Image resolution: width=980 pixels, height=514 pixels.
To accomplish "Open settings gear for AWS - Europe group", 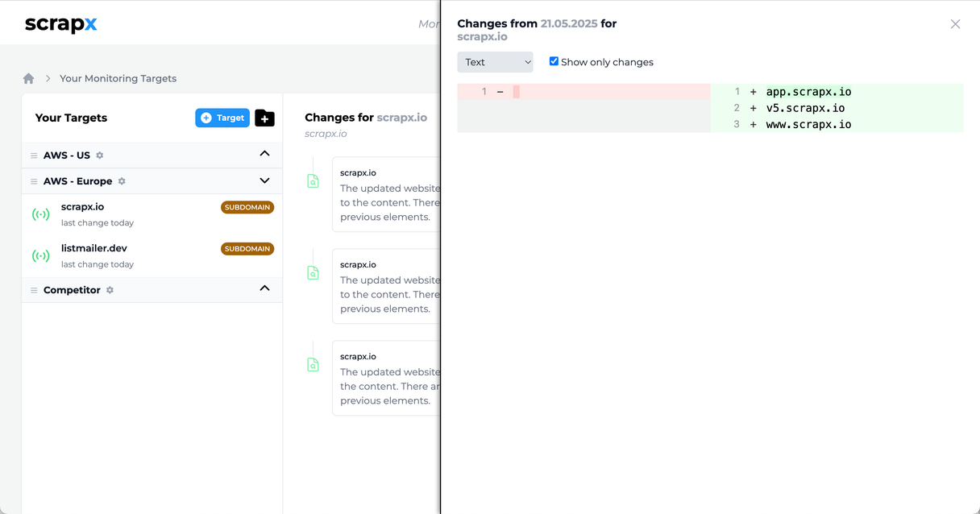I will pos(122,181).
